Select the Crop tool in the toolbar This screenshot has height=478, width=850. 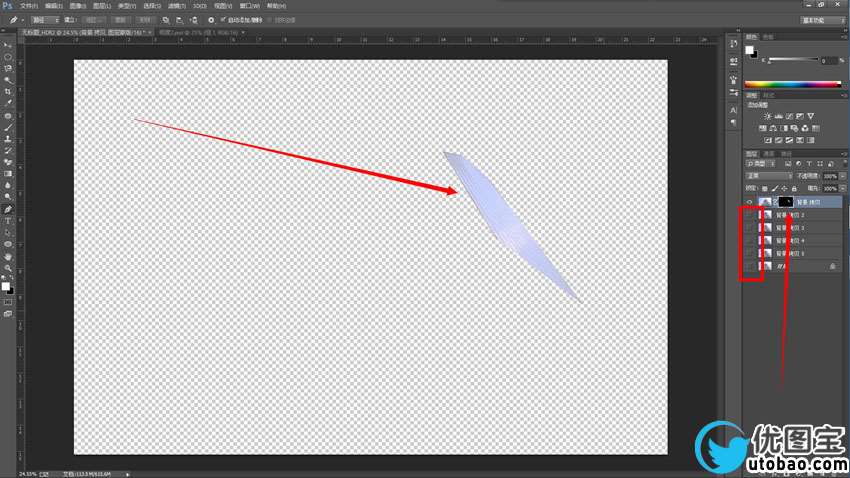8,91
